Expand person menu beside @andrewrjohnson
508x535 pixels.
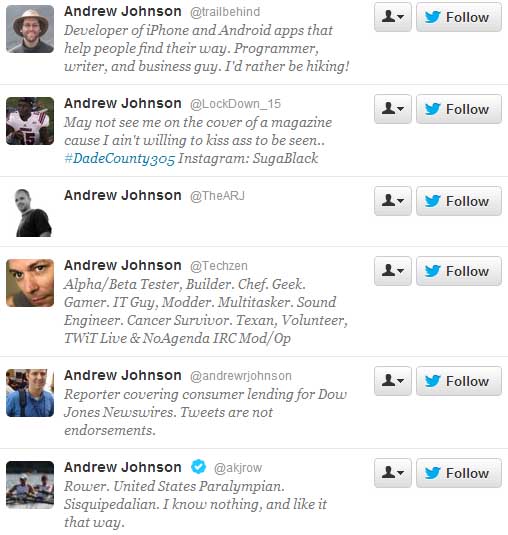click(393, 381)
